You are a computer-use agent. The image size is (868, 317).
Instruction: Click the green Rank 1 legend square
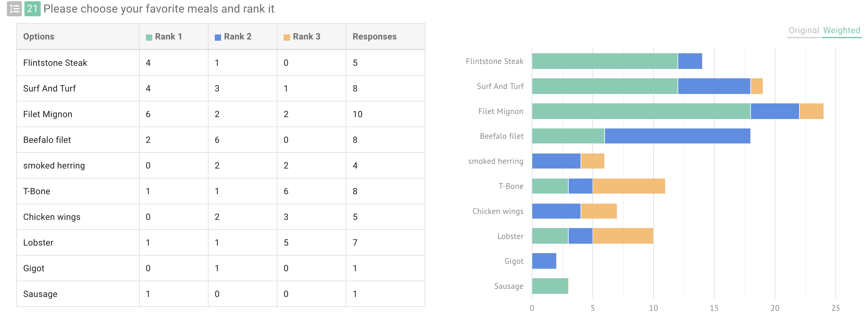[149, 36]
